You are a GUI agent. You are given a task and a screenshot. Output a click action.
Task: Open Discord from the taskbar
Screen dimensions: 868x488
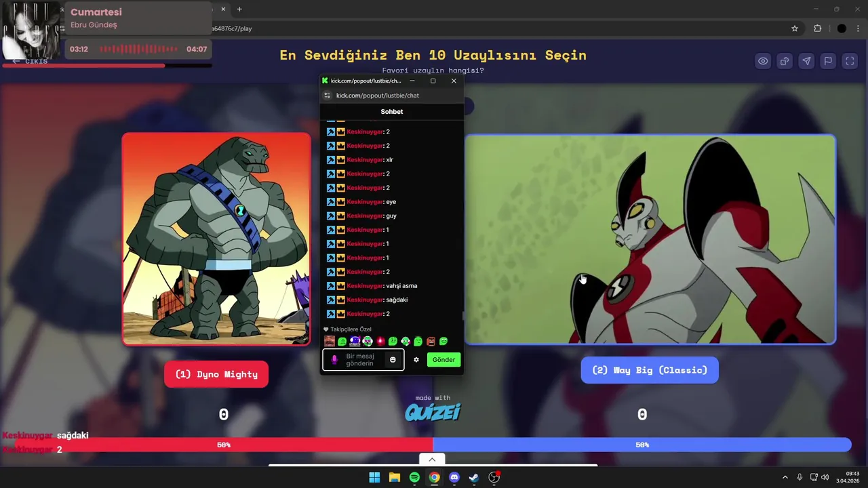454,477
